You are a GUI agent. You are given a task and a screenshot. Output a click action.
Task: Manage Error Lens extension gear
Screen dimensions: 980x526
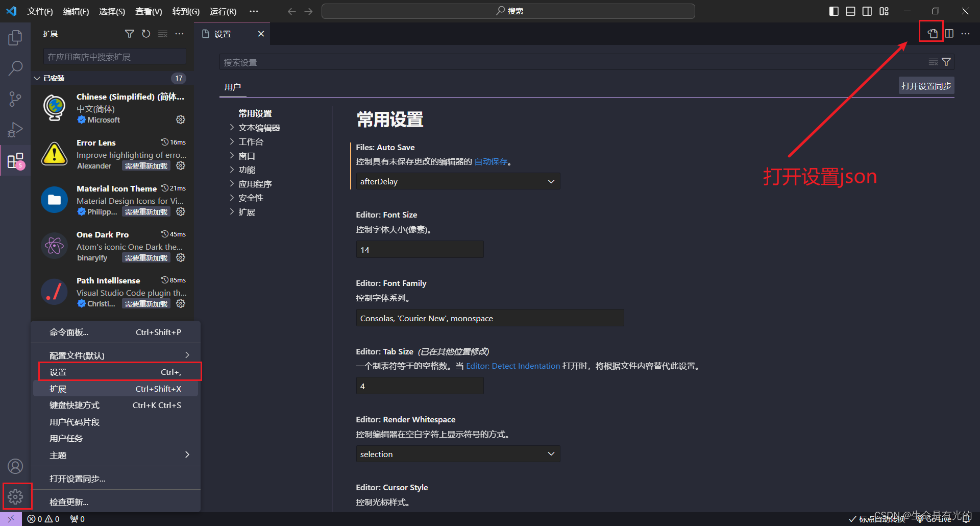pos(181,165)
